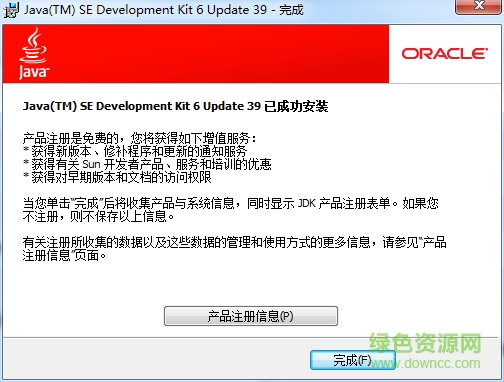Select the '已成功安装' heading text
Viewport: 504px width, 382px height.
296,106
